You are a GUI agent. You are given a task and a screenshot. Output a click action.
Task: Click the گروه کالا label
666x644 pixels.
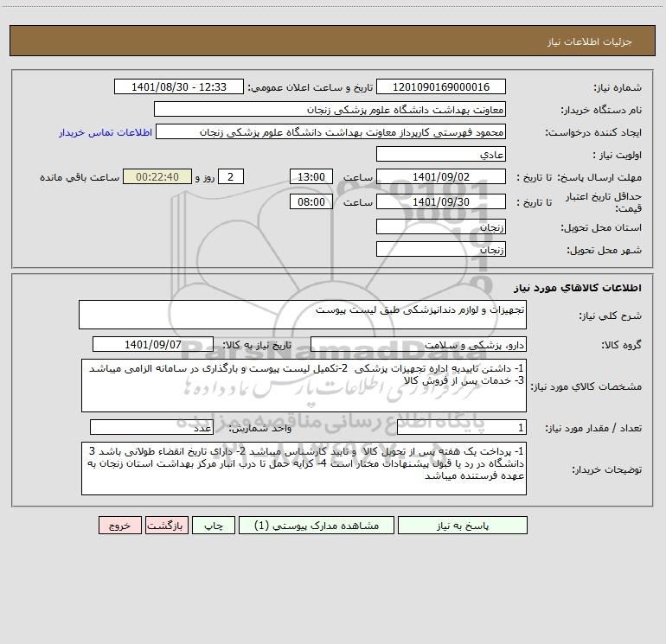tap(621, 345)
